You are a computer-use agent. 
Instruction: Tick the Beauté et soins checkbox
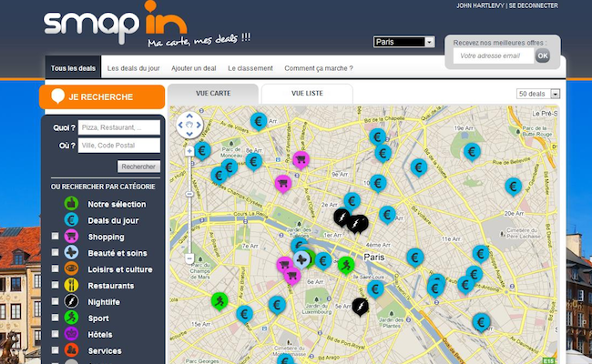tap(56, 252)
